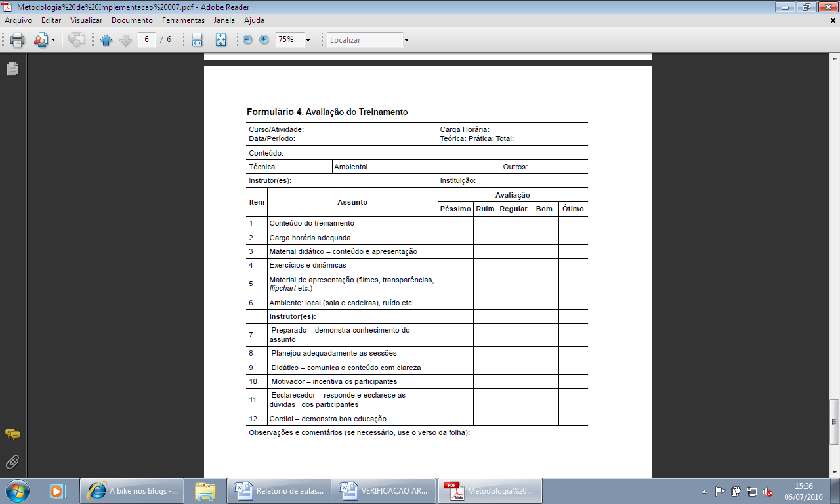Open the Windows Explorer folder taskbar icon

pos(205,490)
